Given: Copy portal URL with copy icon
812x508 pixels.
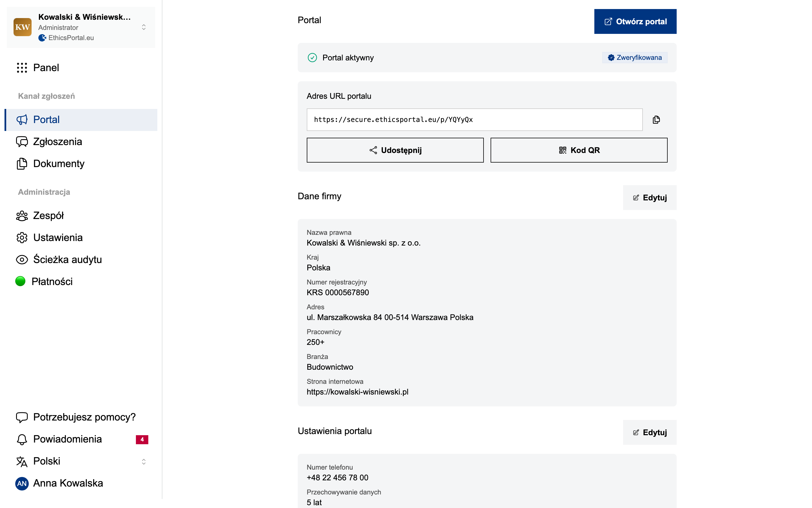Looking at the screenshot, I should click(x=656, y=120).
